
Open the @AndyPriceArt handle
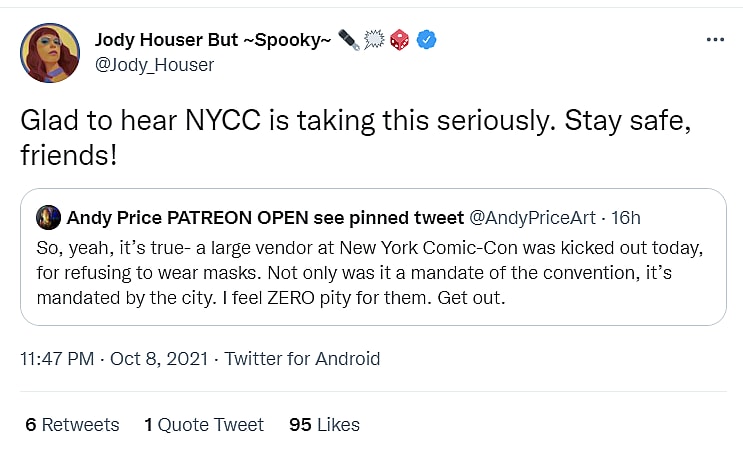coord(539,217)
